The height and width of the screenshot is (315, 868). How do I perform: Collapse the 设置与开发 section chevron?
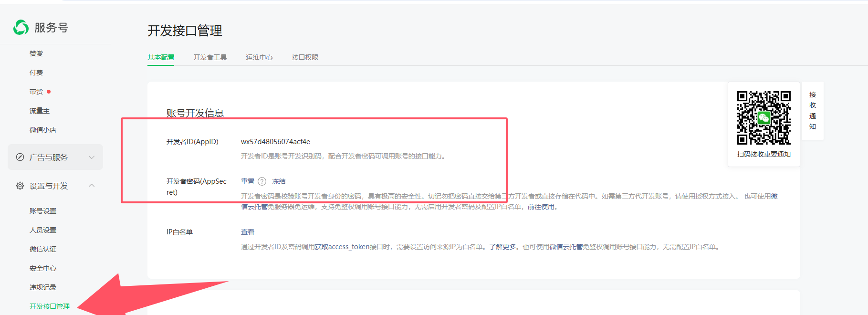(x=92, y=186)
